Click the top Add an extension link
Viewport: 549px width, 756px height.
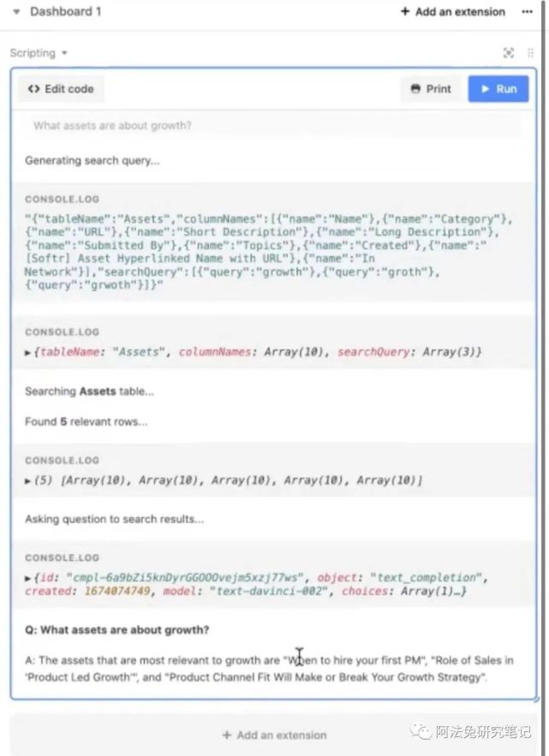453,12
